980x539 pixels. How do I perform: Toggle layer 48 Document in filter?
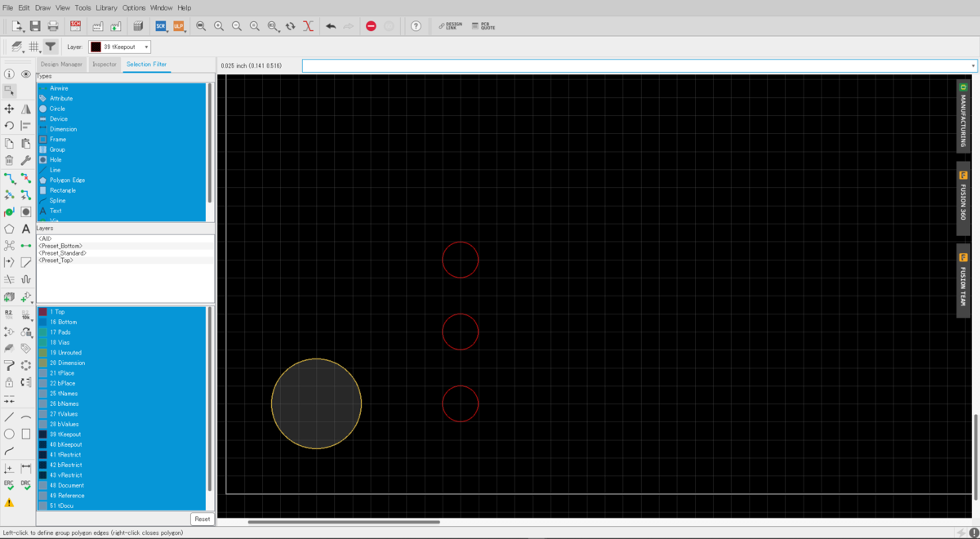121,485
